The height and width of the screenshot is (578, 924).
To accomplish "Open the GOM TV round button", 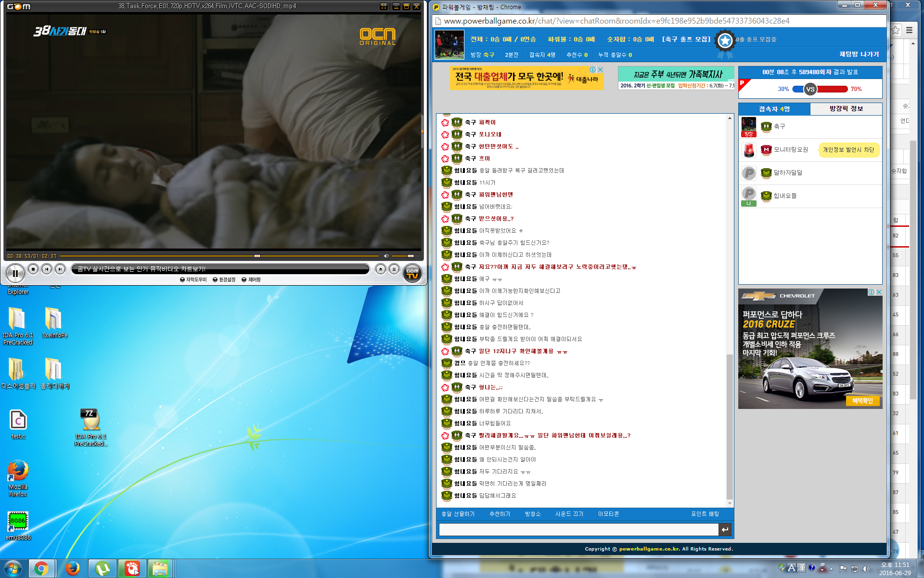I will (x=412, y=273).
